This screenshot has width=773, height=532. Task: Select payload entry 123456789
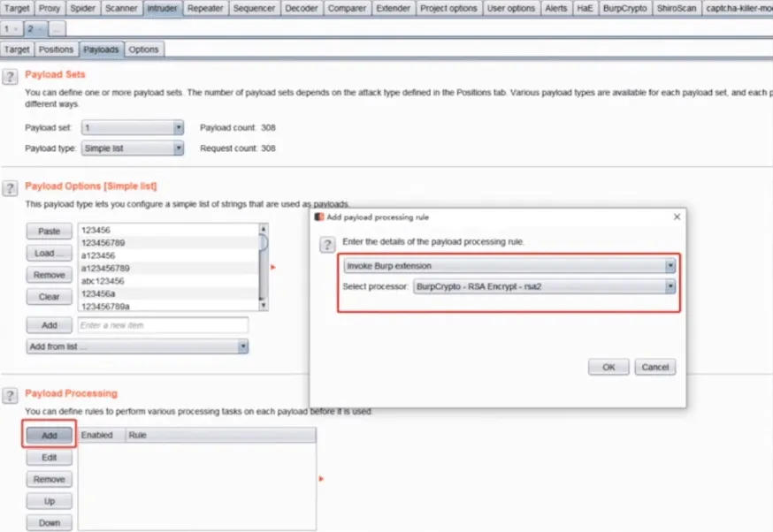coord(168,243)
